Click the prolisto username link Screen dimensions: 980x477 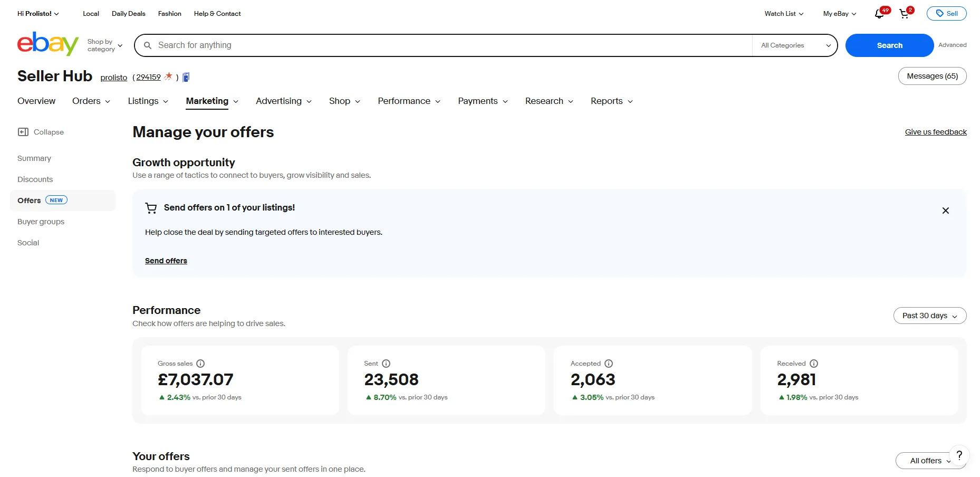114,78
